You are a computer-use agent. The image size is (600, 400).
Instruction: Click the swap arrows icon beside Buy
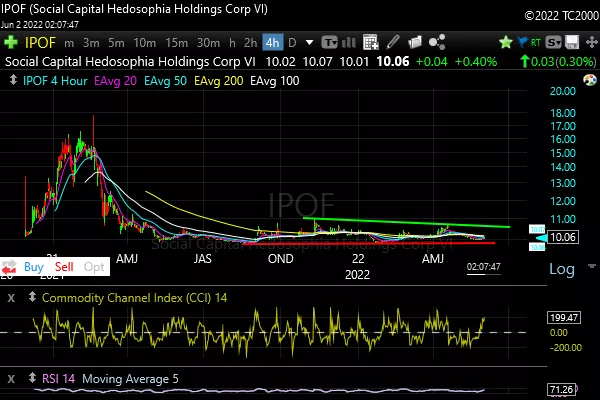click(x=8, y=267)
